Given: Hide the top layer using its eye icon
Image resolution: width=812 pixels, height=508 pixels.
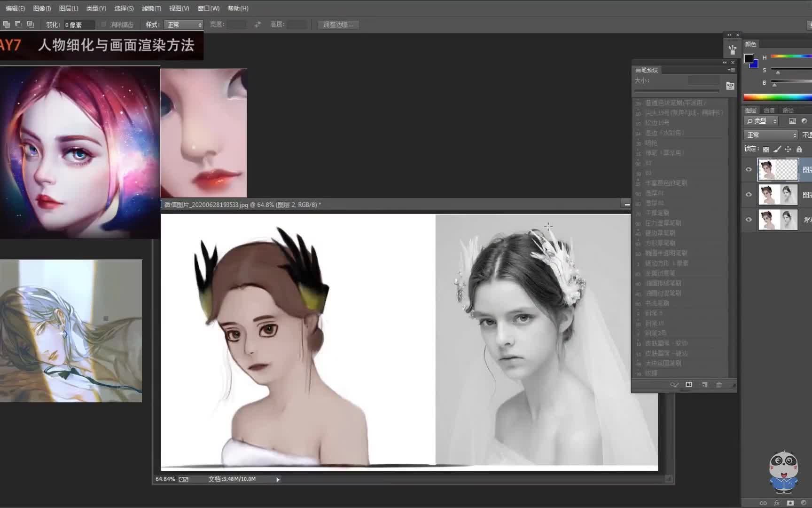Looking at the screenshot, I should 749,170.
